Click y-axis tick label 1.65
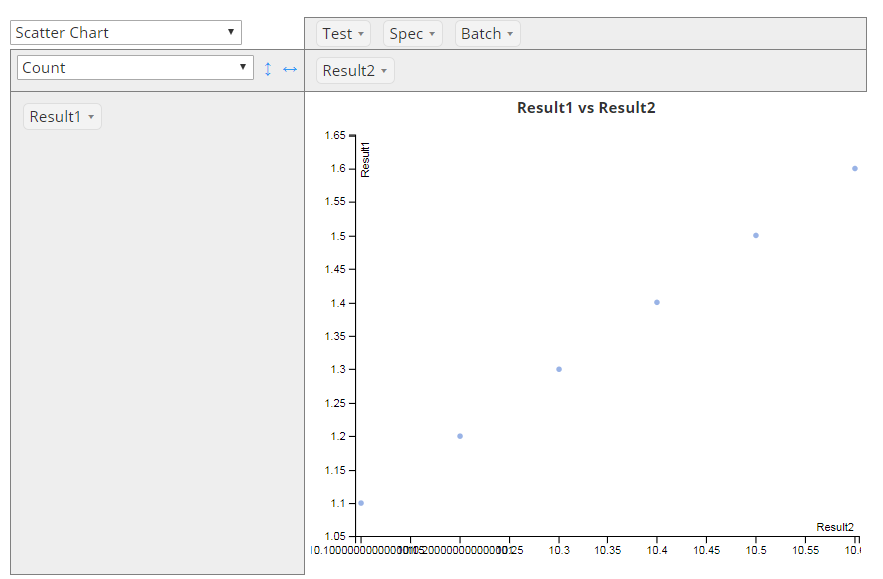Screen dimensions: 883x579 [335, 135]
